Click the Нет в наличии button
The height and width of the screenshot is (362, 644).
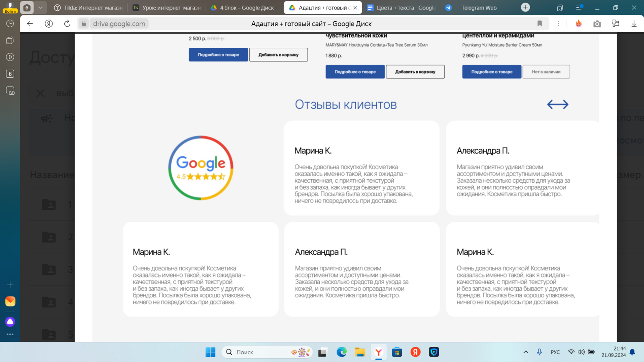tap(546, 72)
